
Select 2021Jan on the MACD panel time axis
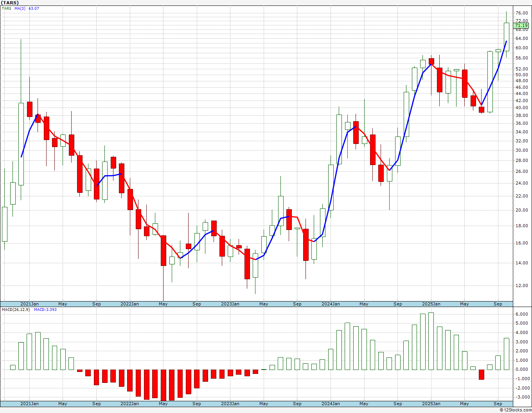point(29,404)
